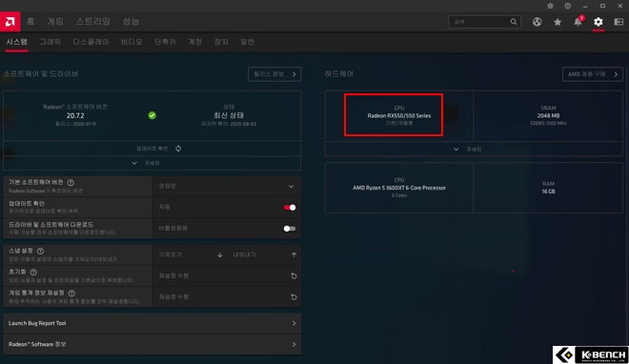Open the 성능 menu

click(131, 22)
